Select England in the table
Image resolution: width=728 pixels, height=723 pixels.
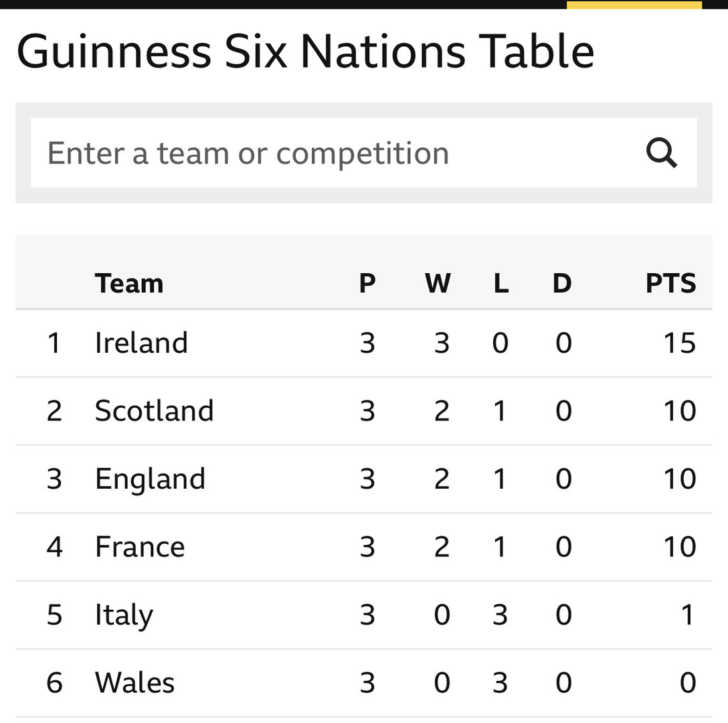(x=150, y=479)
